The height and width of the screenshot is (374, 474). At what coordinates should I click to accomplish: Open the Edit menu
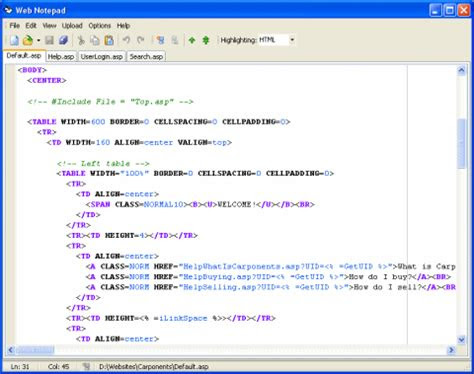point(31,26)
